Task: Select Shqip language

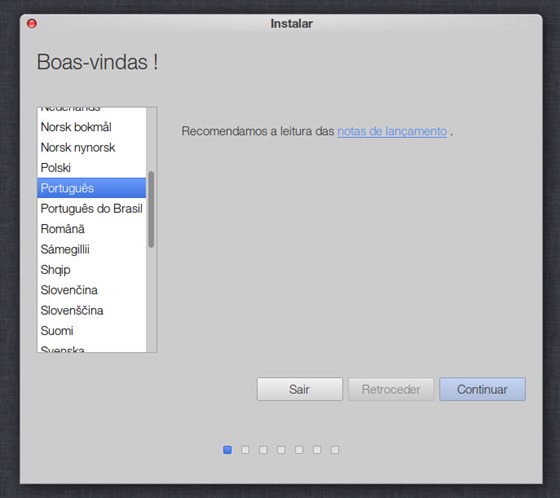Action: 91,269
